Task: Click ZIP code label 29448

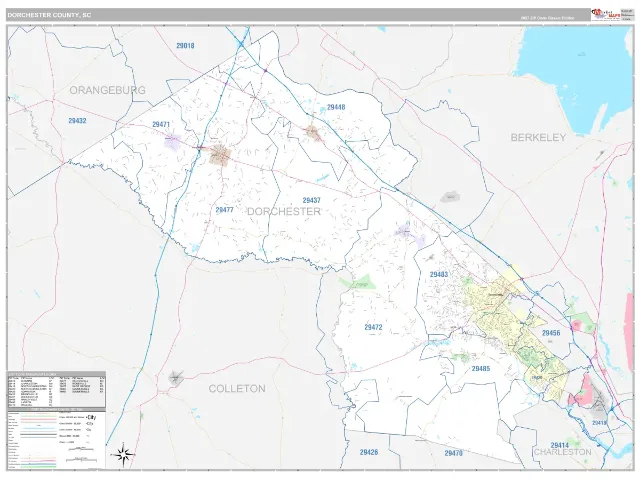Action: pyautogui.click(x=336, y=107)
